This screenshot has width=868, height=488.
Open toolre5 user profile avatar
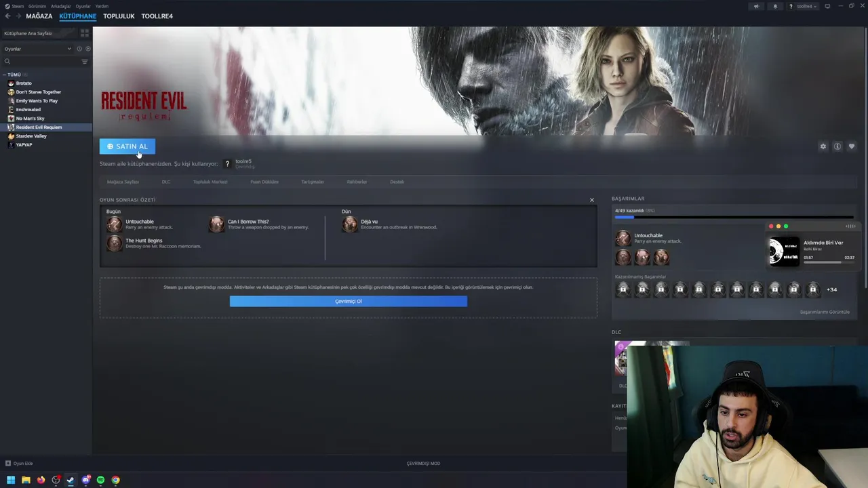coord(227,164)
